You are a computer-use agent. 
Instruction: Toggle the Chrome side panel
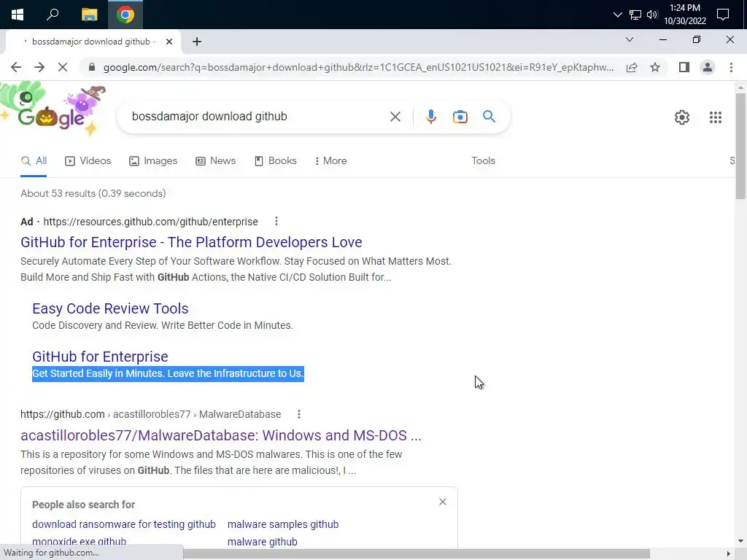pos(684,67)
